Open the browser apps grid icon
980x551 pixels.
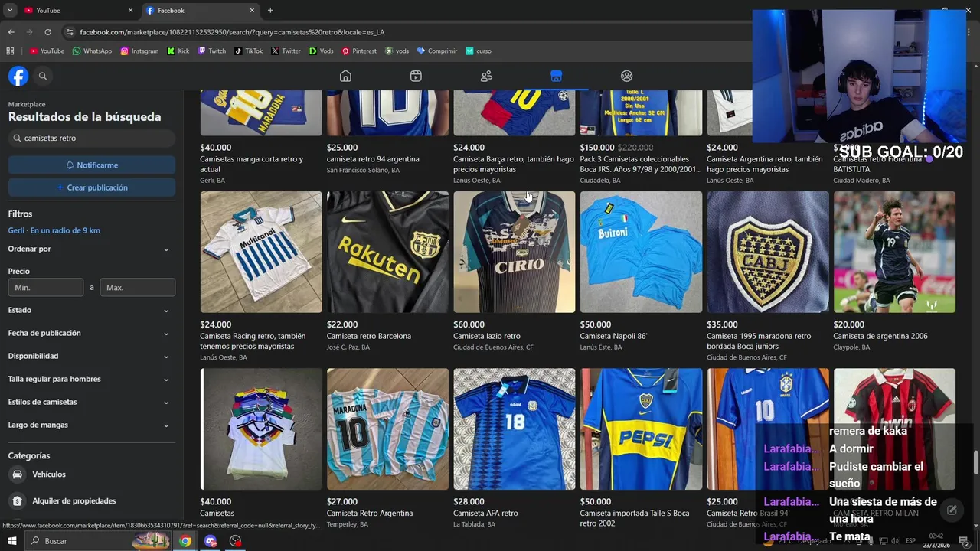point(10,51)
